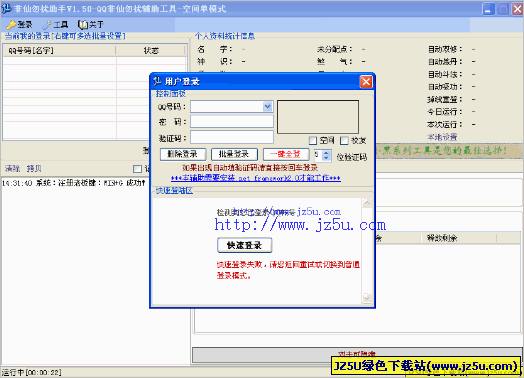Open the 工具 menu with wrench icon
The height and width of the screenshot is (378, 524).
[55, 24]
